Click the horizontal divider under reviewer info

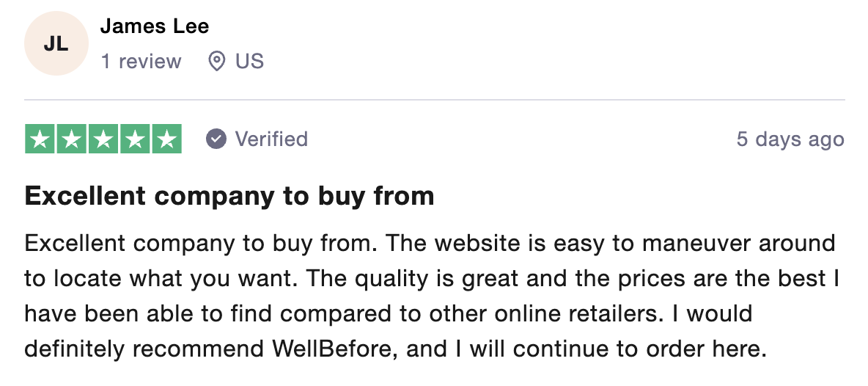click(x=435, y=101)
